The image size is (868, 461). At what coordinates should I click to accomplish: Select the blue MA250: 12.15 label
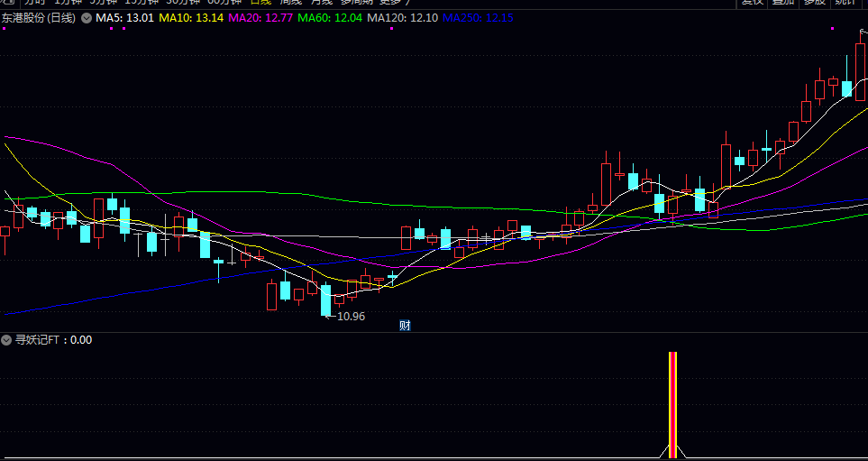pos(479,18)
